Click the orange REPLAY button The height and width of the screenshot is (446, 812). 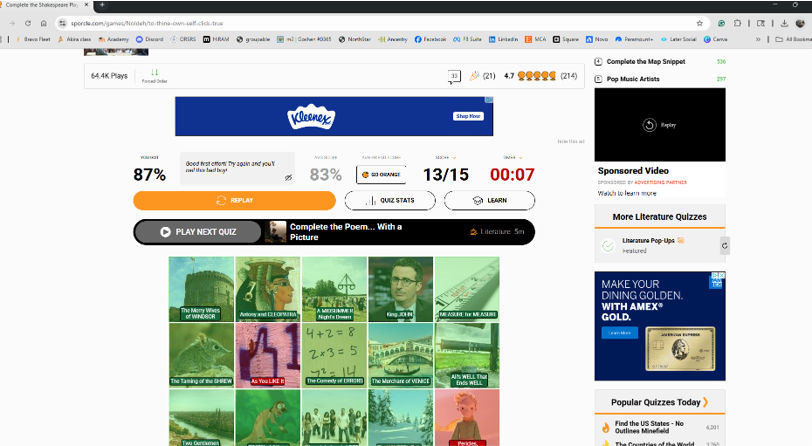point(235,200)
